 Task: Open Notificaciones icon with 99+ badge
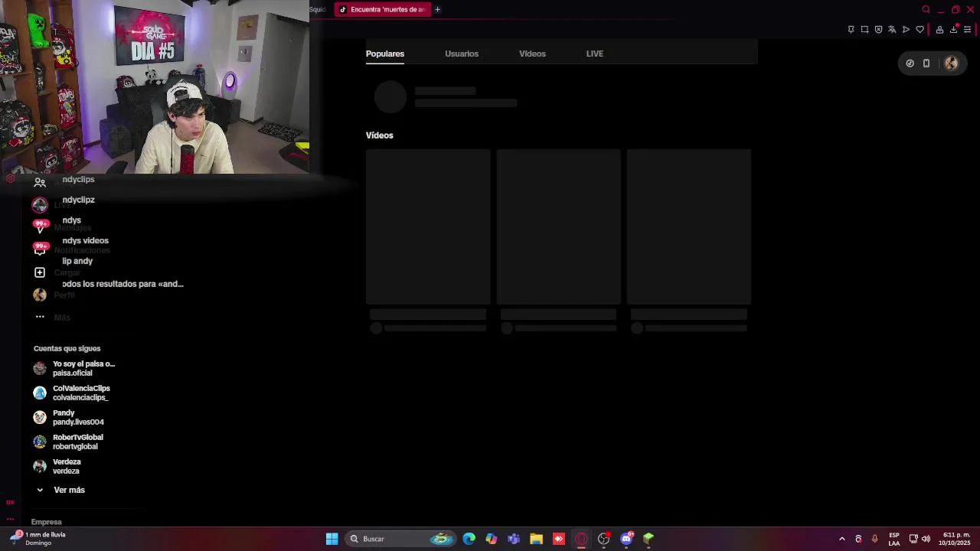coord(40,249)
